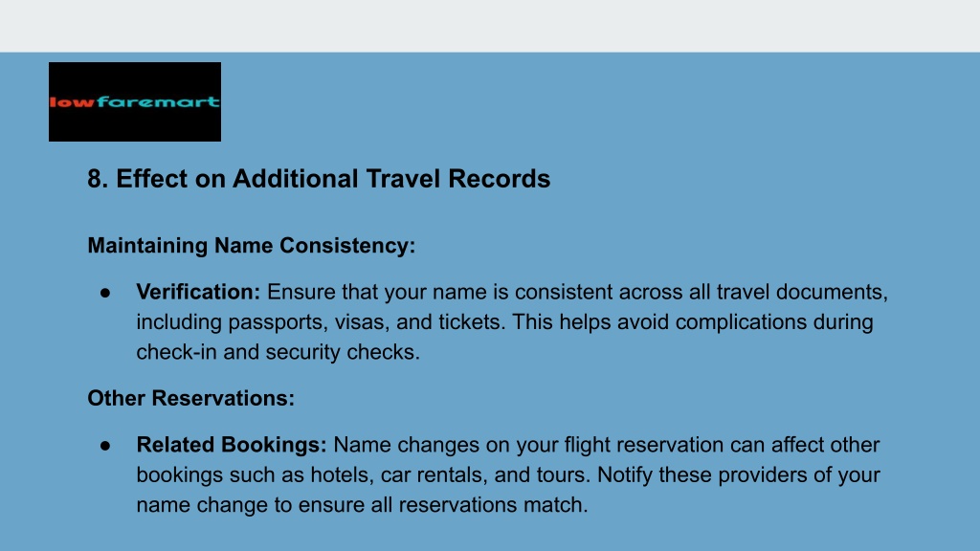Screen dimensions: 980x551
Task: Click the lowfaremart logo image
Action: tap(135, 101)
